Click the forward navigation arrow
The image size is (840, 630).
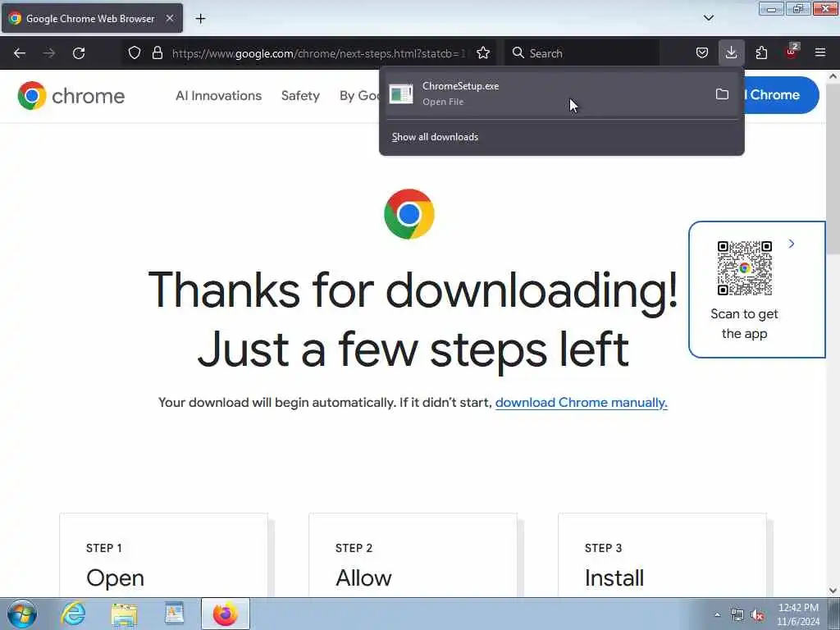[49, 53]
